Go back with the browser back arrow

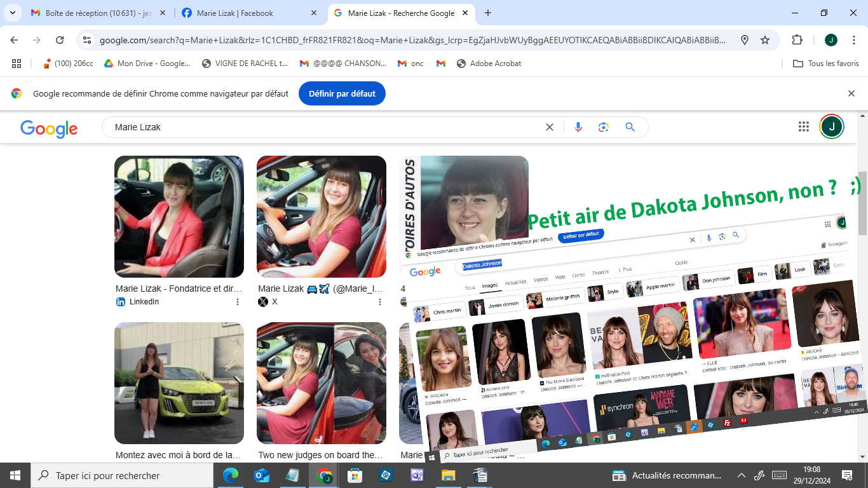click(x=14, y=40)
